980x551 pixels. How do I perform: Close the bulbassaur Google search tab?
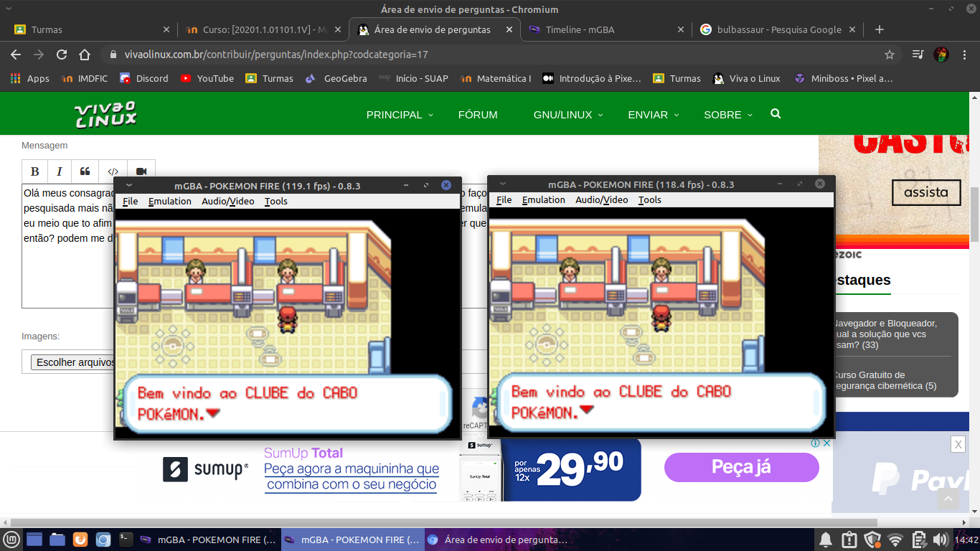[x=853, y=29]
